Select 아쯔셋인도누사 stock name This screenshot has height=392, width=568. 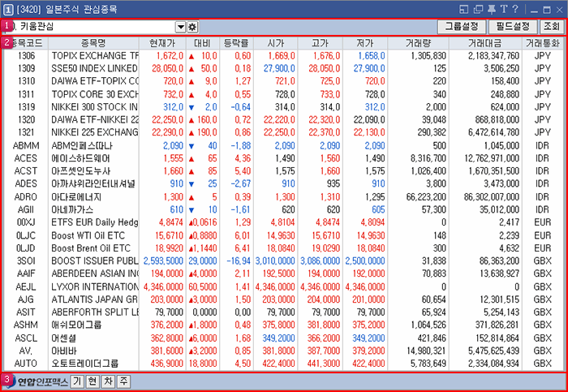tap(81, 171)
